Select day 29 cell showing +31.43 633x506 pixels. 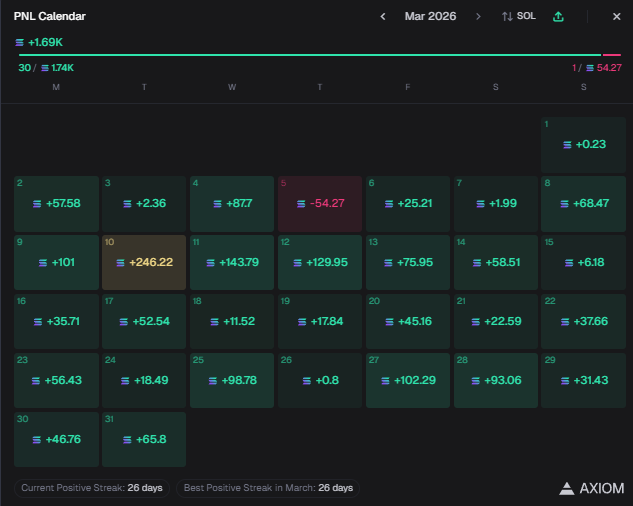pos(583,381)
